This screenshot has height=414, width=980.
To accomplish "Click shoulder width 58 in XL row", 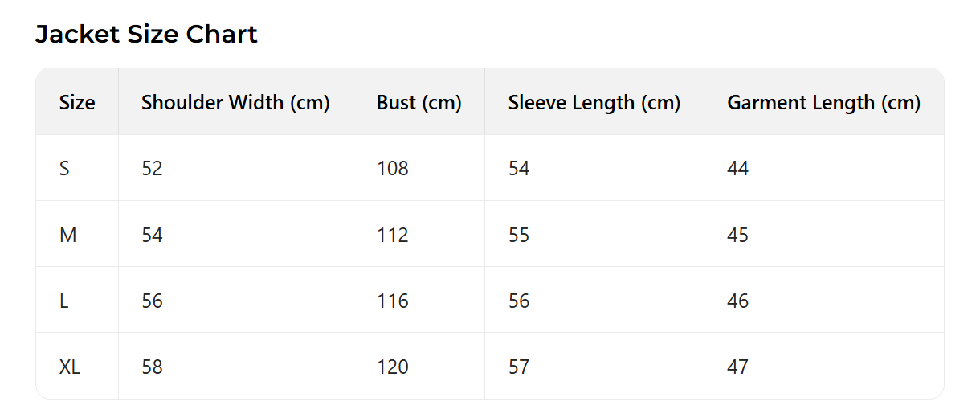I will pos(152,367).
